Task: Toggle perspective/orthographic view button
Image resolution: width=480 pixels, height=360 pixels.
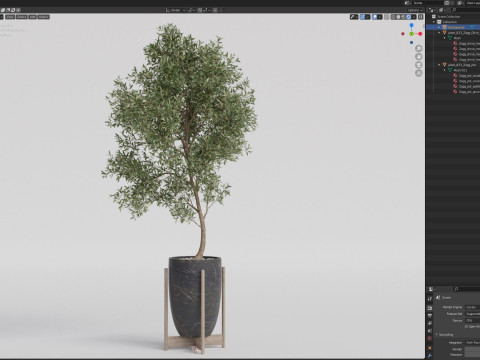Action: [419, 73]
